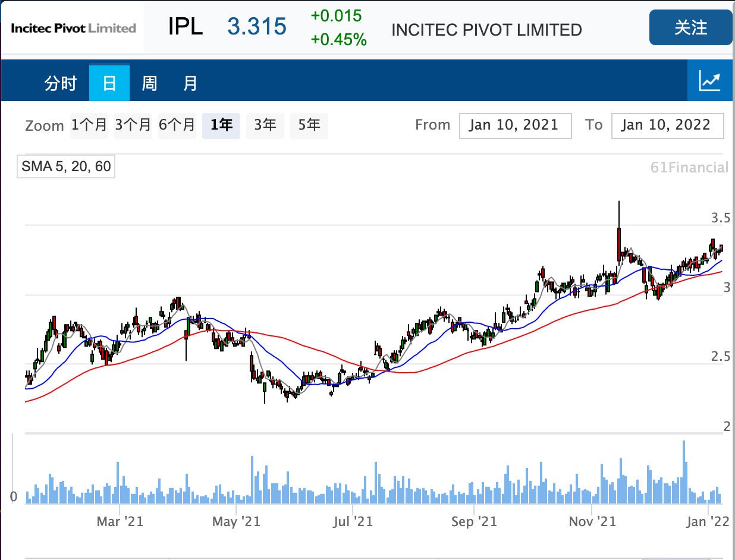735x560 pixels.
Task: Click the Zoom label
Action: (45, 126)
